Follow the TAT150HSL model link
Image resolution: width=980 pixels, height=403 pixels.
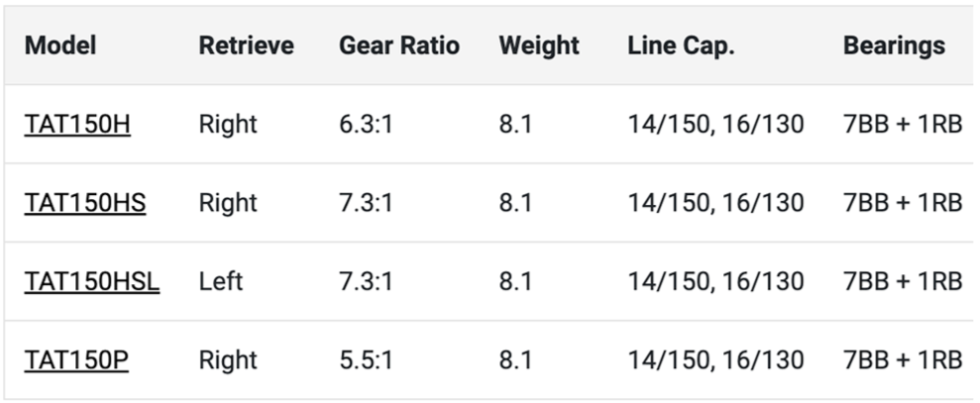click(92, 281)
